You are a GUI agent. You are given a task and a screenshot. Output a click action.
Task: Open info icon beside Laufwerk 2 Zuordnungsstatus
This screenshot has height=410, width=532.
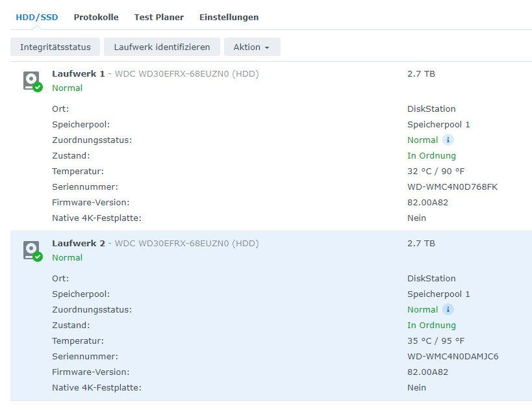(x=448, y=309)
